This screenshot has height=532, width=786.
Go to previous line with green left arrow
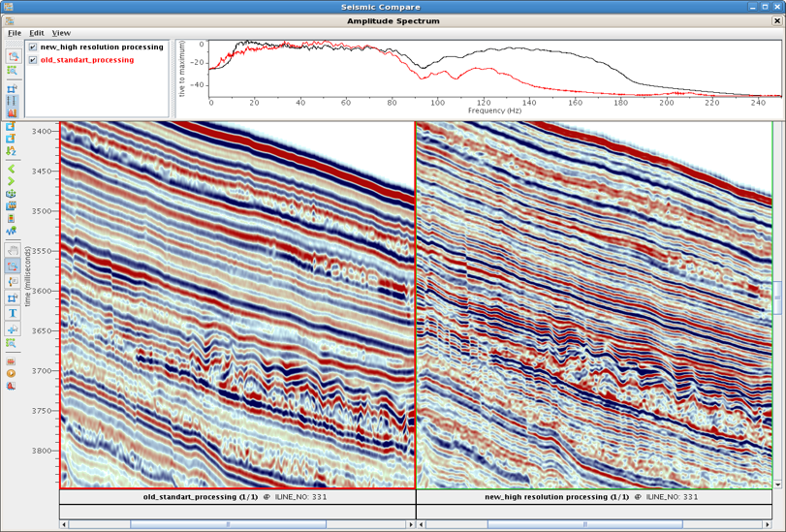pos(11,169)
